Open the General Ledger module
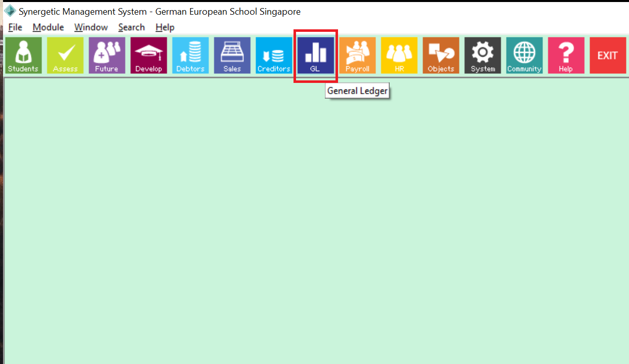This screenshot has height=364, width=629. [x=315, y=55]
